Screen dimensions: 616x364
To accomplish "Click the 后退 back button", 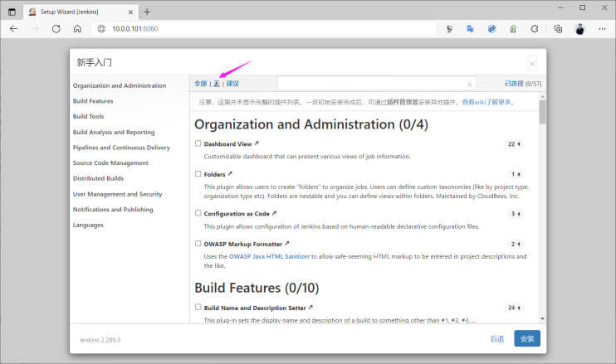I will click(497, 338).
